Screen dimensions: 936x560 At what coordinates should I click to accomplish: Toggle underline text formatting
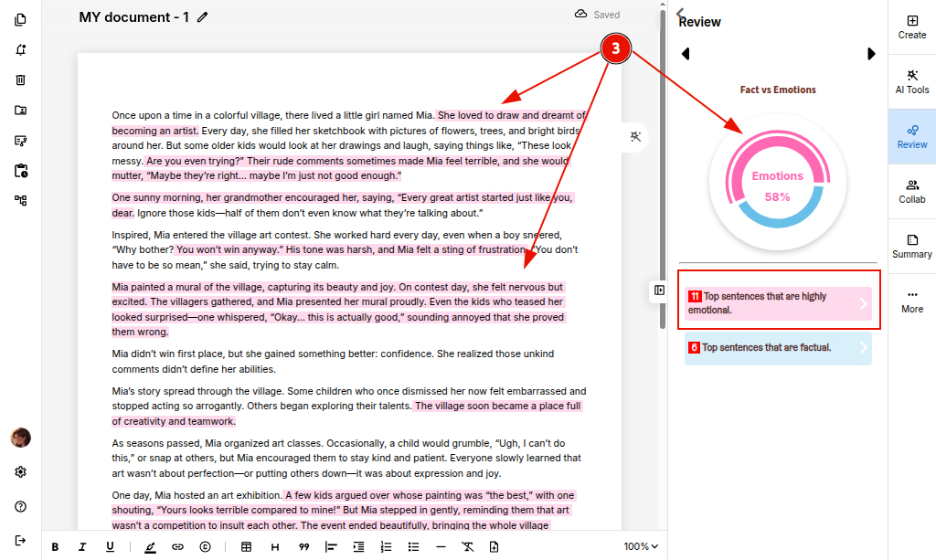click(110, 547)
